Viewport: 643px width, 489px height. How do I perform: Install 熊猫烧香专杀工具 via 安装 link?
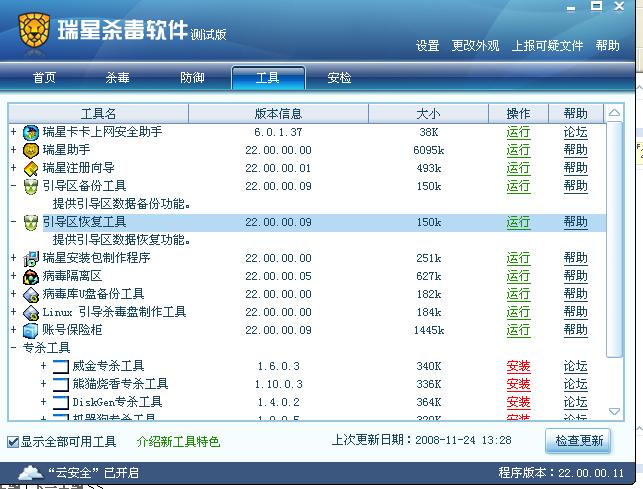tap(518, 384)
